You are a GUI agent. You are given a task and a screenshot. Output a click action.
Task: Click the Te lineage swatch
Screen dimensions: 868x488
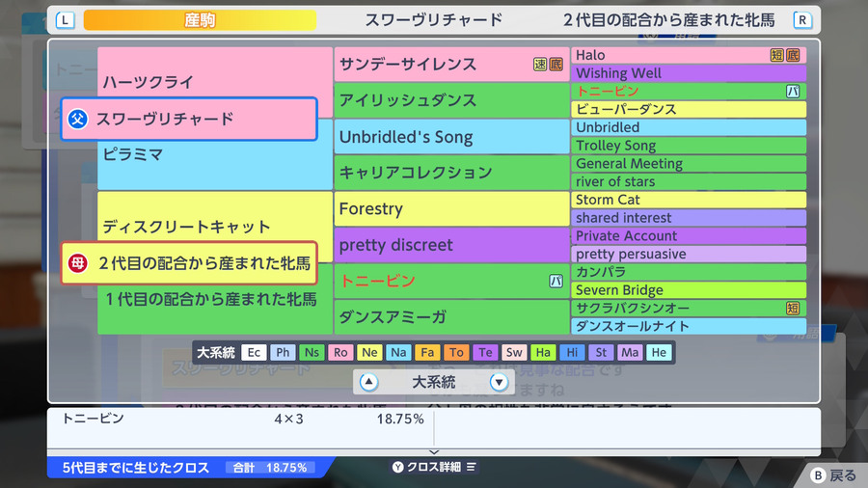point(485,352)
